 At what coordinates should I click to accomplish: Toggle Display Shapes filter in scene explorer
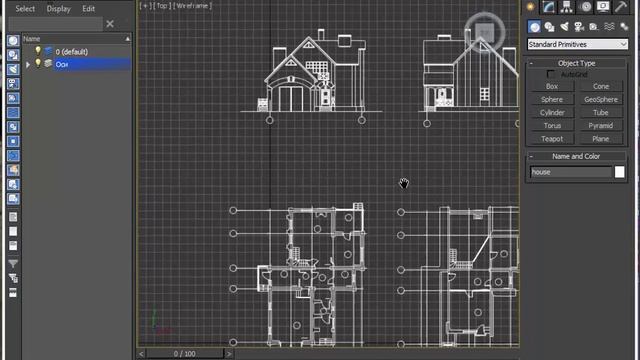[x=13, y=55]
